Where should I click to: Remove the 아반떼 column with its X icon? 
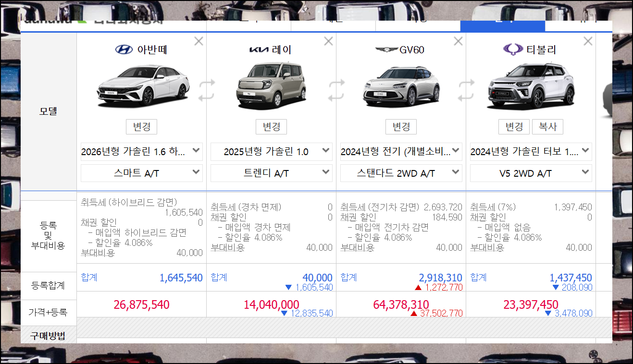tap(199, 41)
